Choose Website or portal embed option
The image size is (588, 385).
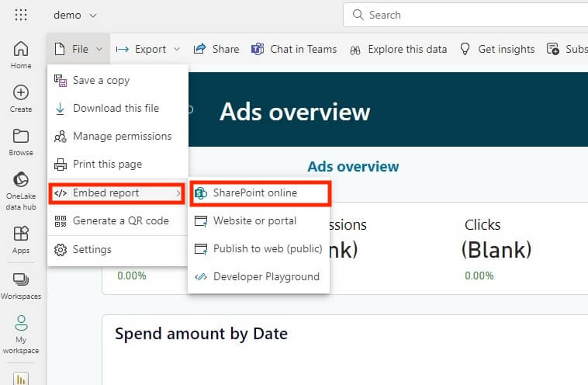[254, 220]
